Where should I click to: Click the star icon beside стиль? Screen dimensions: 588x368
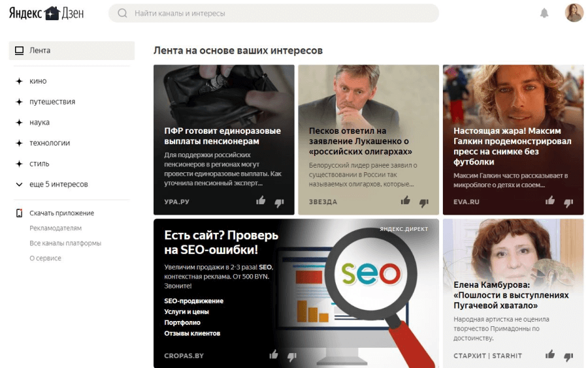[x=19, y=164]
